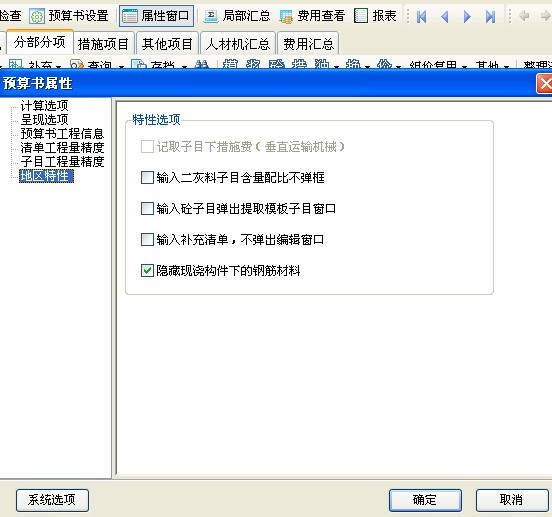
Task: Open 局部汇总 sigma icon
Action: (x=211, y=16)
